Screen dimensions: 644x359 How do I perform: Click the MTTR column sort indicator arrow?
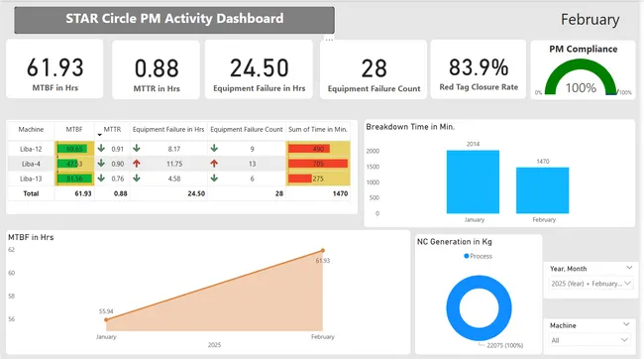pos(99,135)
